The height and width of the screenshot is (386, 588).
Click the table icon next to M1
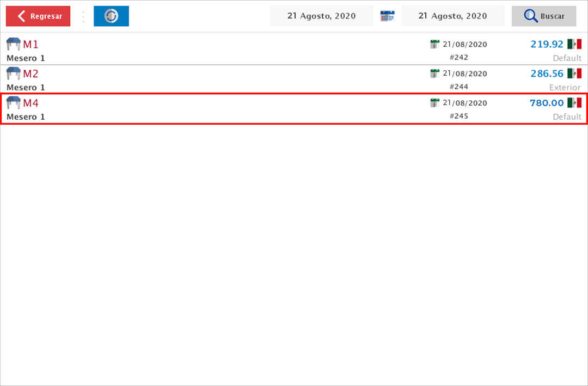14,44
